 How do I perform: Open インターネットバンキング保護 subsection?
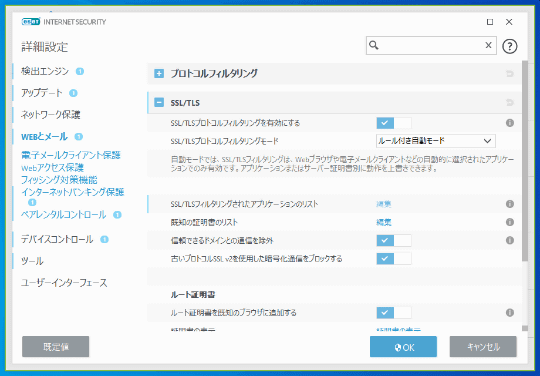(72, 192)
